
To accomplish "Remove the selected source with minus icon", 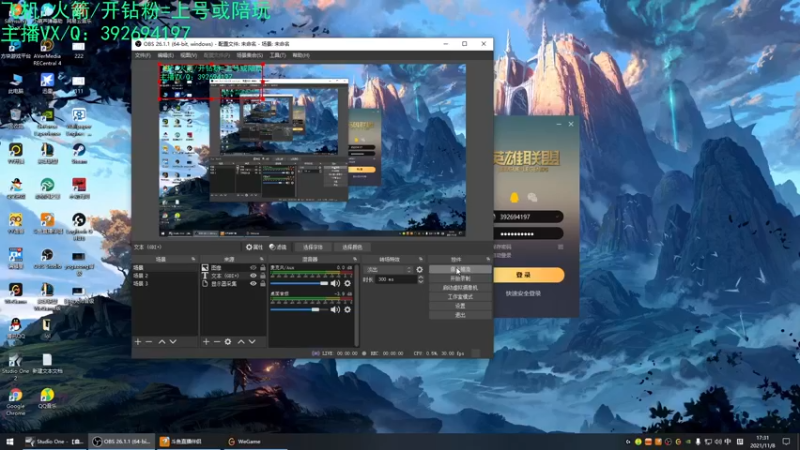I will click(217, 341).
